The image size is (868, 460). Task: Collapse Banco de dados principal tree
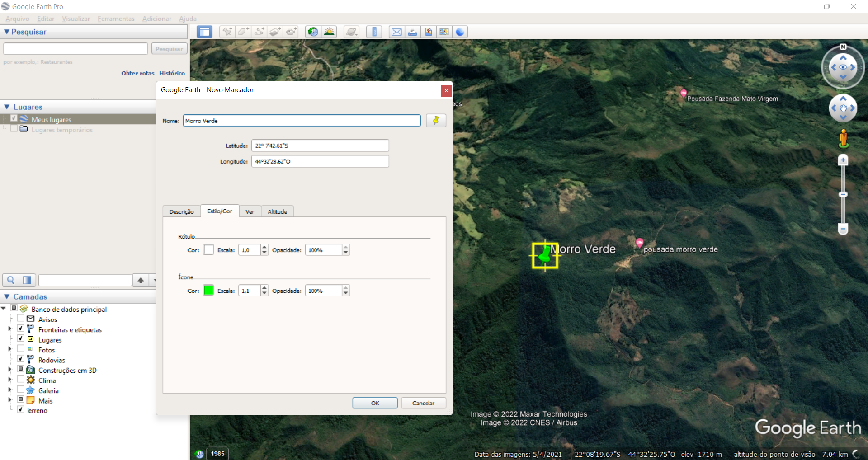point(3,308)
